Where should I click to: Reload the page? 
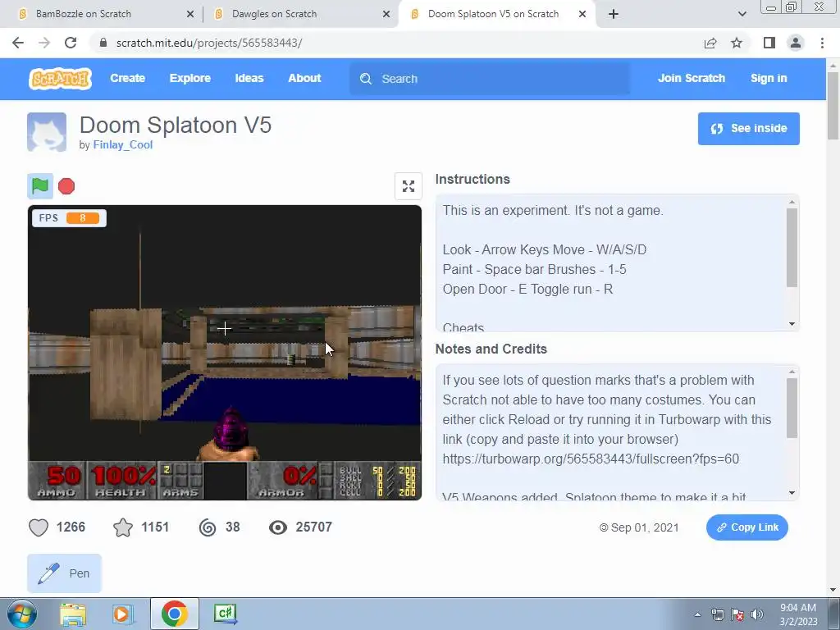[x=71, y=43]
